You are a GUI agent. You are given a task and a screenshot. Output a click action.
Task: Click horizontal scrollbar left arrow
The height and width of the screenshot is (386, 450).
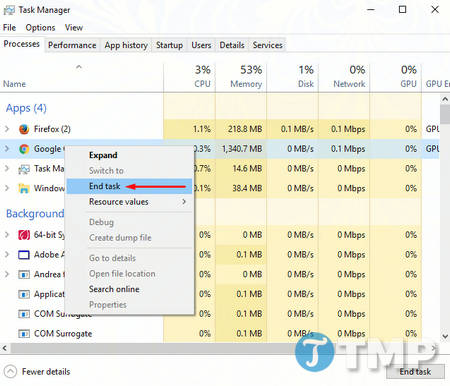coord(5,348)
